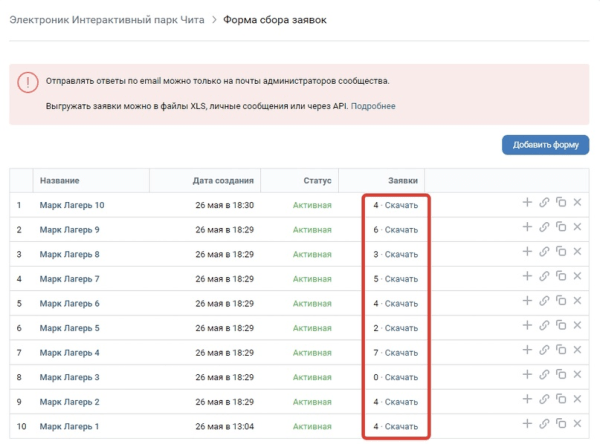
Task: Click the Дата создания column header
Action: coord(223,180)
